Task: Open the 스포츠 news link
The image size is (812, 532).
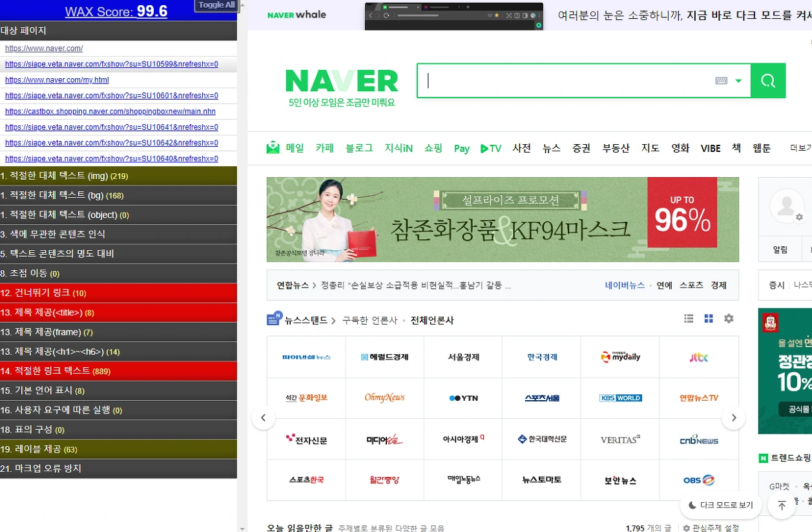Action: [691, 285]
